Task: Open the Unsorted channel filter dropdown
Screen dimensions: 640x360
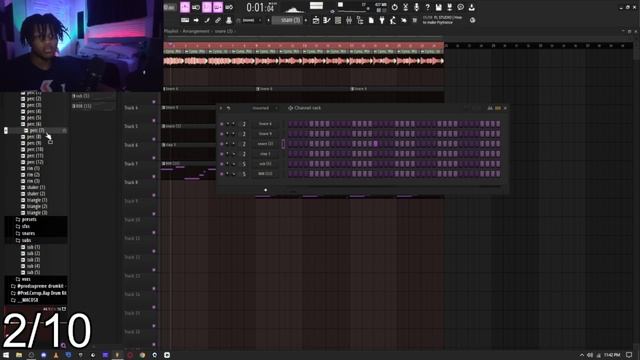Action: point(264,108)
